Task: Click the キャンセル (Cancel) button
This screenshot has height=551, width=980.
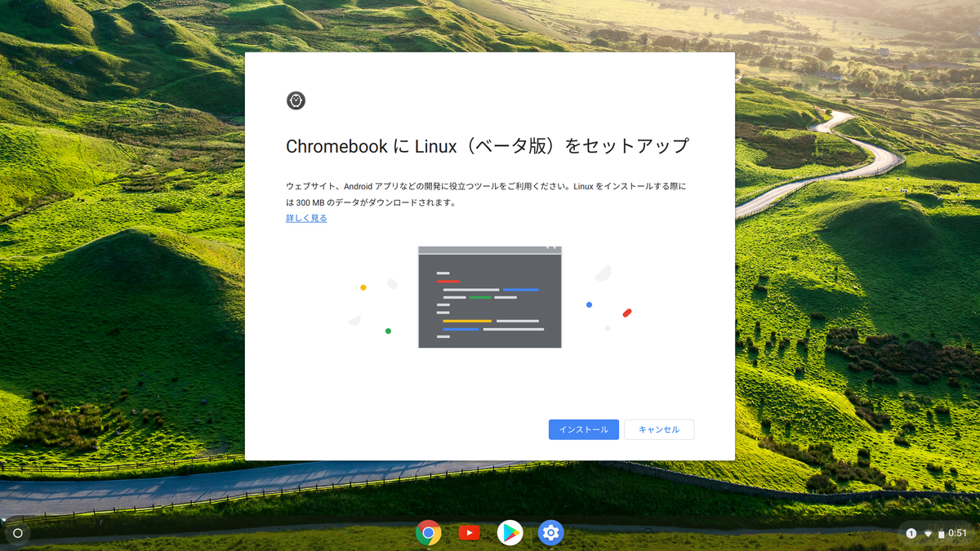Action: click(659, 429)
